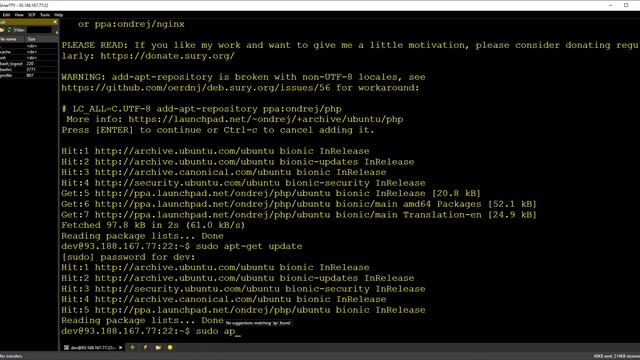Click the sent/received bytes status text

click(616, 356)
